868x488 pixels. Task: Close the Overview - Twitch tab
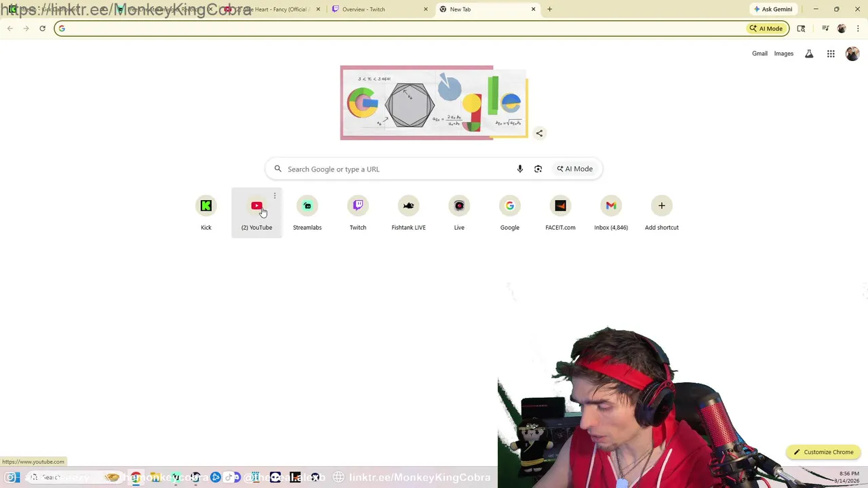(x=426, y=9)
